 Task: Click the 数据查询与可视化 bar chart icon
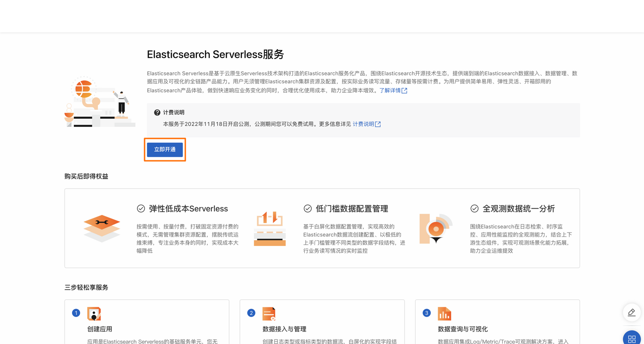pyautogui.click(x=444, y=314)
